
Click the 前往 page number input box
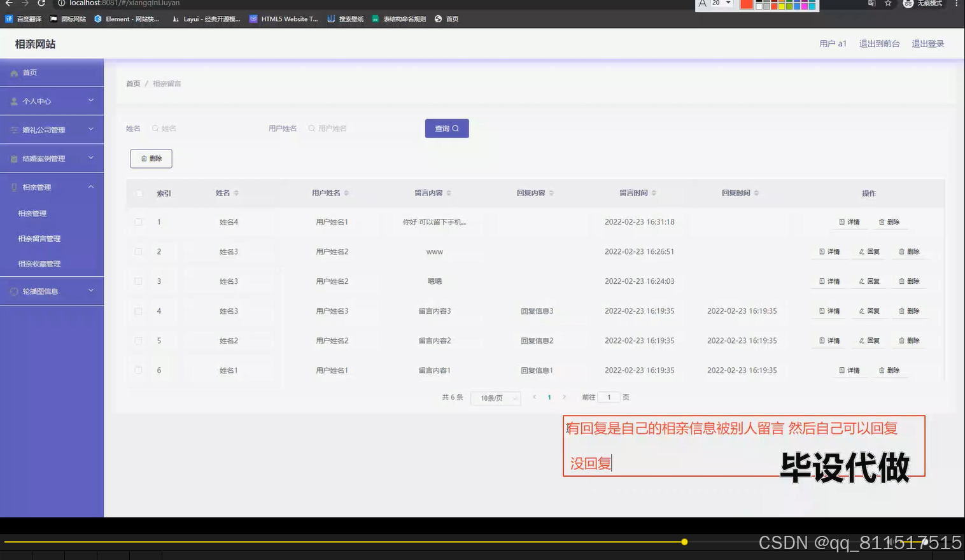coord(609,397)
